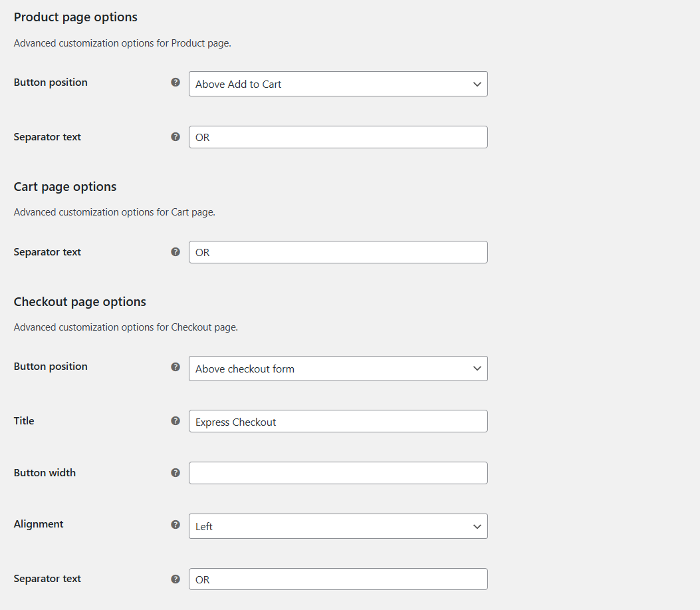Focus Checkout page Separator text field
700x610 pixels.
338,579
